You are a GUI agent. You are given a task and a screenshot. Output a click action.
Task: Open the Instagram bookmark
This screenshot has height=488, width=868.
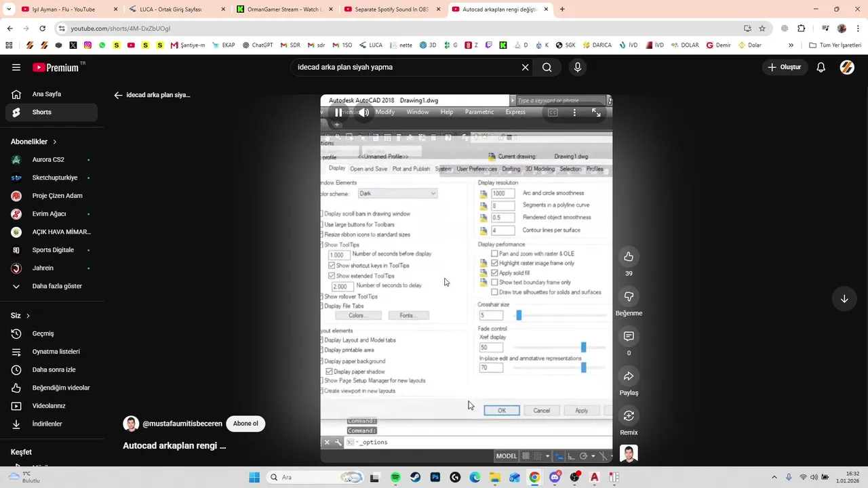(87, 45)
